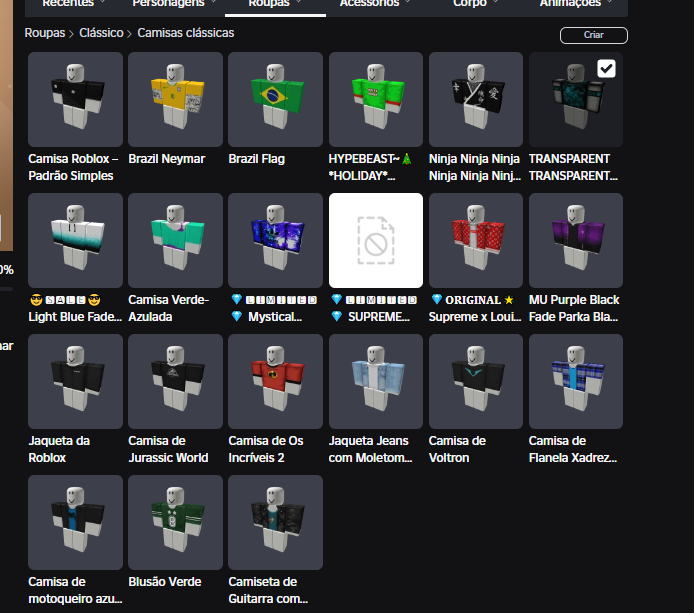
Task: Equip the MU Purple Black Fade Parka
Action: pos(576,240)
